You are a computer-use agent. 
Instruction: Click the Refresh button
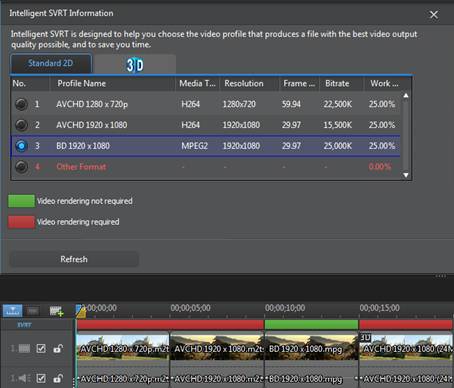point(74,259)
